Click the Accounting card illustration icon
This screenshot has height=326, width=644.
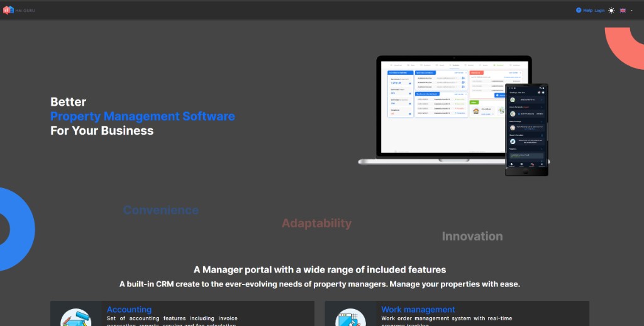(x=76, y=317)
